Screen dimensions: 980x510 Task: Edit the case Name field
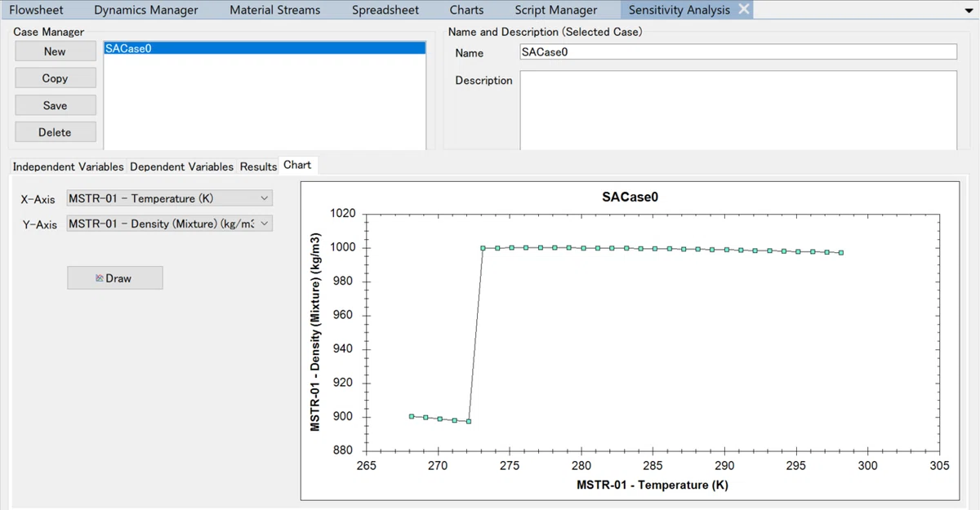[738, 52]
